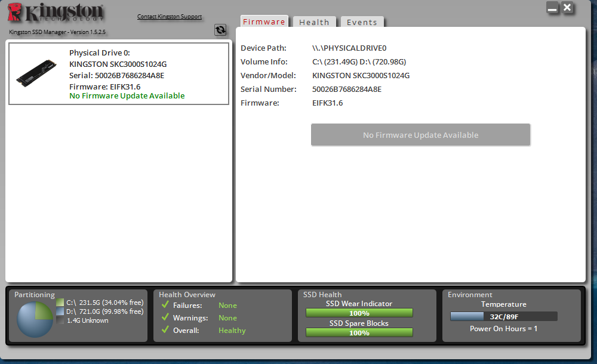The width and height of the screenshot is (597, 364).
Task: Click the Vendor/Model value KINGSTON SKC3000S1024G
Action: tap(361, 75)
